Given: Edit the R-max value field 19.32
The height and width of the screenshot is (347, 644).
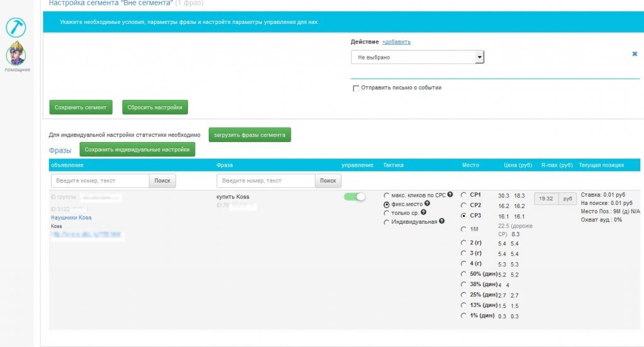Looking at the screenshot, I should coord(547,199).
